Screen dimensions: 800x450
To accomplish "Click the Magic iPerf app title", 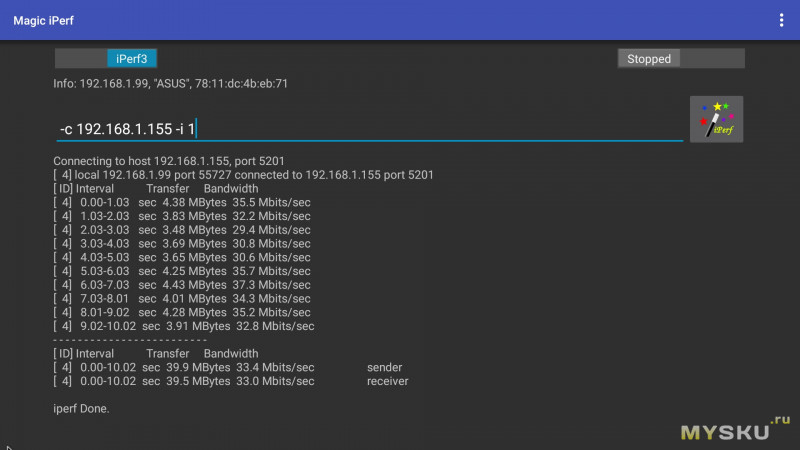I will pos(43,21).
